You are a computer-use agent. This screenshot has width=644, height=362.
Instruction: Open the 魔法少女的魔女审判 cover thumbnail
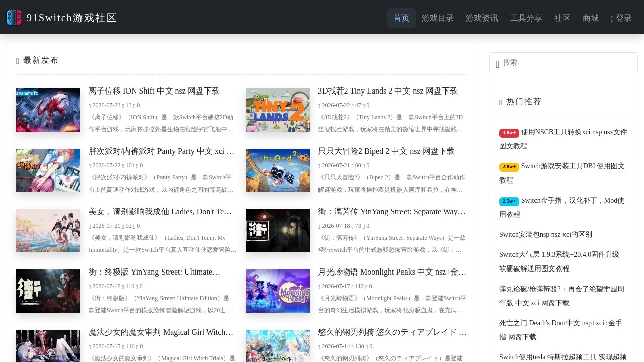pos(48,346)
